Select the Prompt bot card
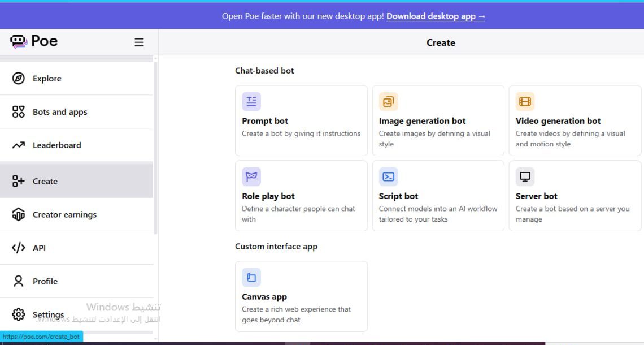644x345 pixels. tap(301, 120)
